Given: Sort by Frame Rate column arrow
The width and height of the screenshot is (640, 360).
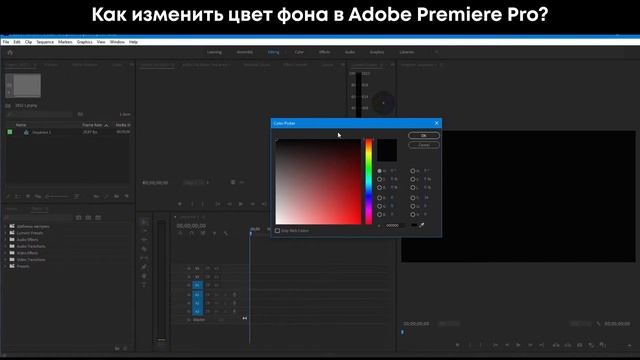Looking at the screenshot, I should (x=107, y=125).
